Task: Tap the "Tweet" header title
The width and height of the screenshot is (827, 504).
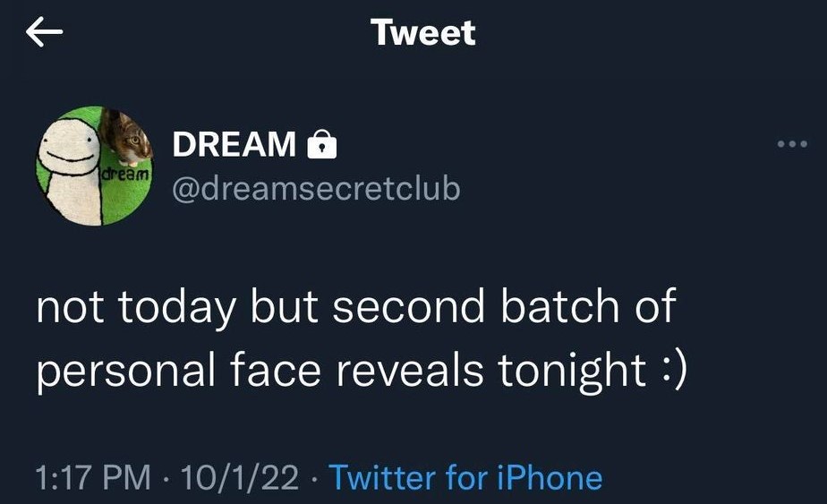Action: click(x=423, y=33)
